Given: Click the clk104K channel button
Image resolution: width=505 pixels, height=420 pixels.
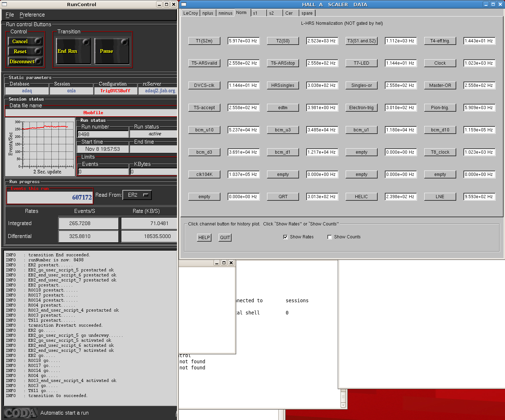Looking at the screenshot, I should pos(204,174).
